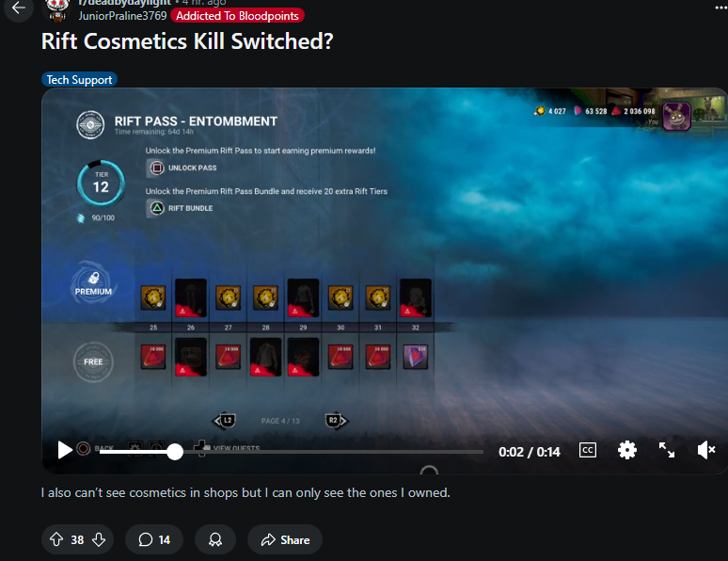Click the 2 036 098 bloodpoints balance
728x561 pixels.
[x=633, y=111]
